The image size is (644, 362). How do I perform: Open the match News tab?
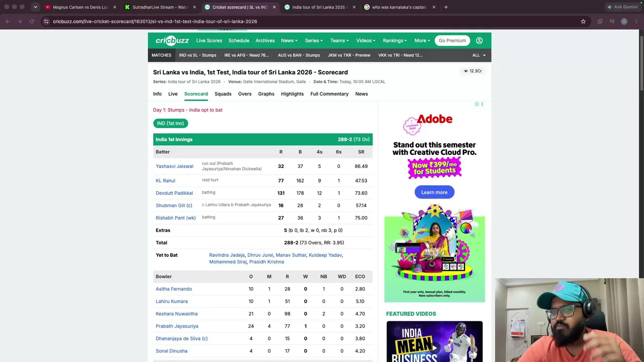coord(361,94)
